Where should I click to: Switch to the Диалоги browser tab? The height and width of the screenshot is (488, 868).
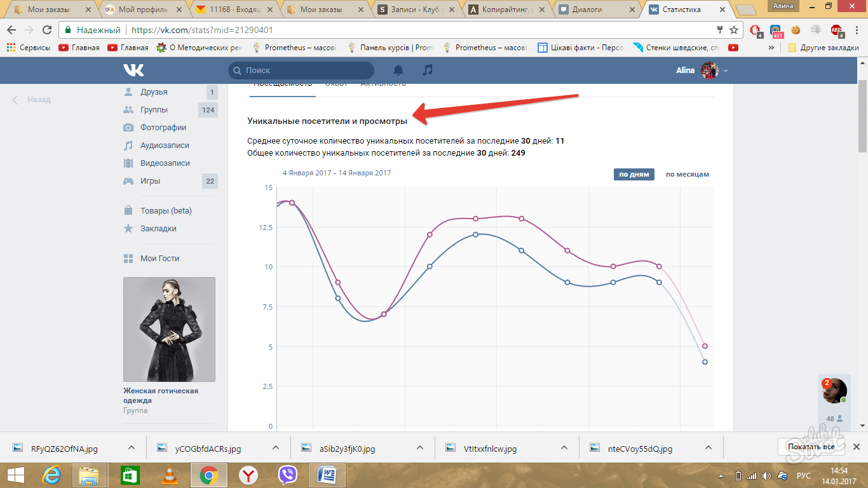pos(597,10)
